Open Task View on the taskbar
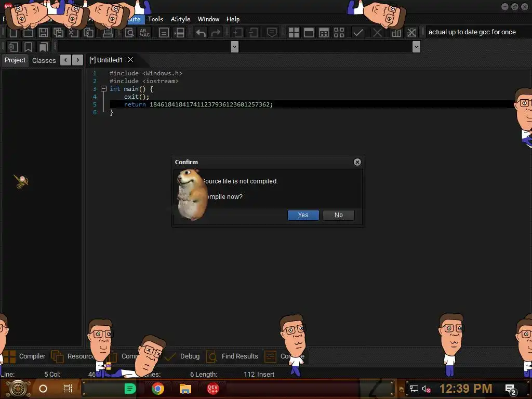The width and height of the screenshot is (532, 399). [x=68, y=389]
